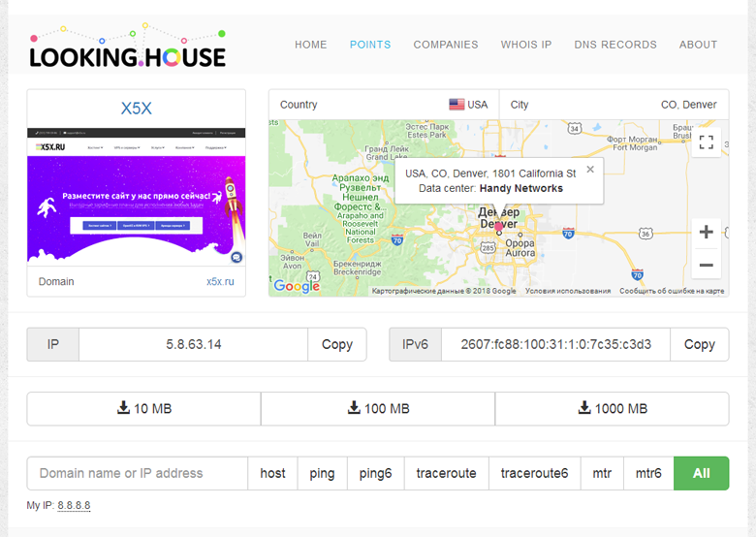756x537 pixels.
Task: Run the ping test
Action: point(322,473)
